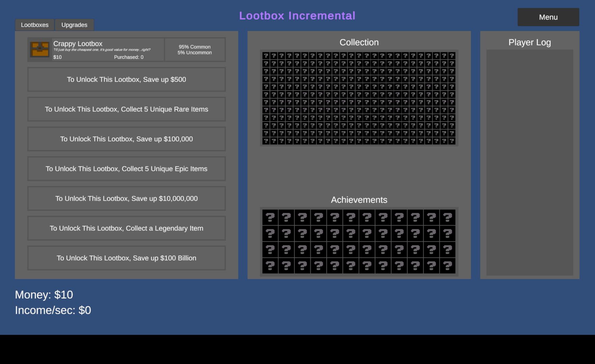Click the Collect a Legendary Item lootbox
The image size is (595, 364).
[126, 228]
